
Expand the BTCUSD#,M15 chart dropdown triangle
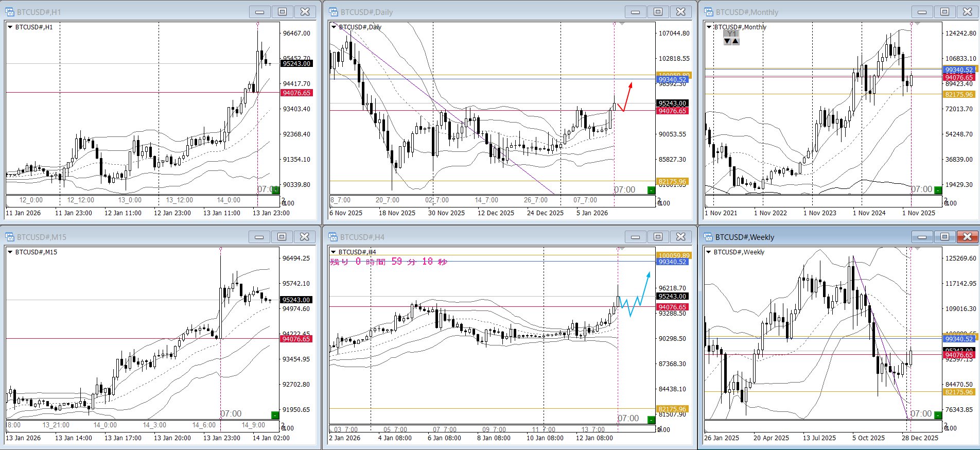10,252
